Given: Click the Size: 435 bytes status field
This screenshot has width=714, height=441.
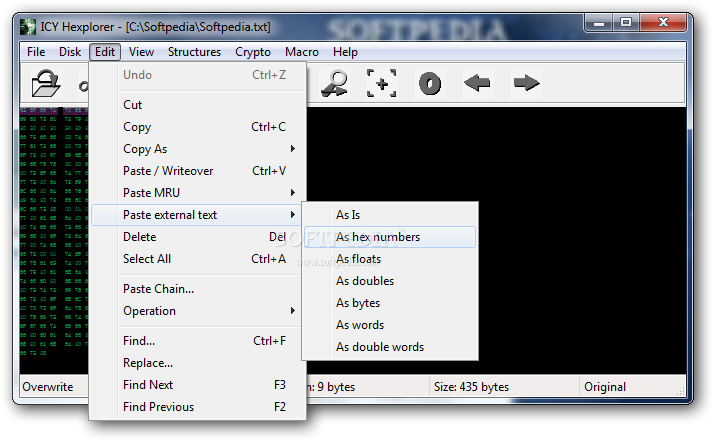Looking at the screenshot, I should tap(503, 386).
